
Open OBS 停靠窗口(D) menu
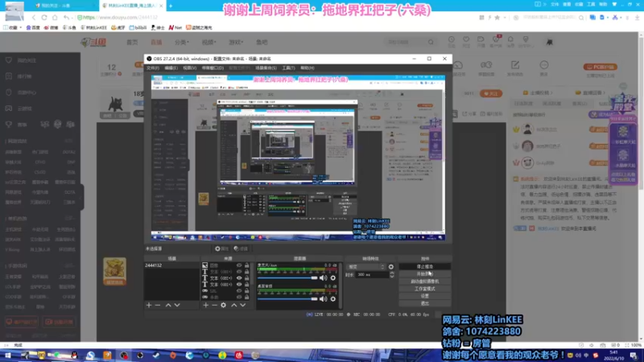pyautogui.click(x=213, y=68)
